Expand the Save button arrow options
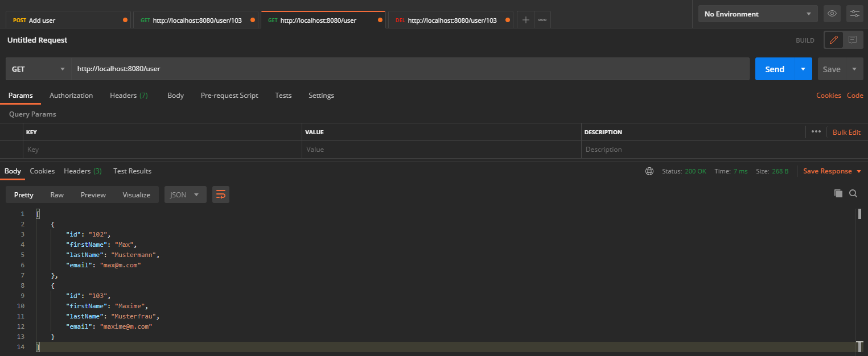868x356 pixels. pos(854,69)
